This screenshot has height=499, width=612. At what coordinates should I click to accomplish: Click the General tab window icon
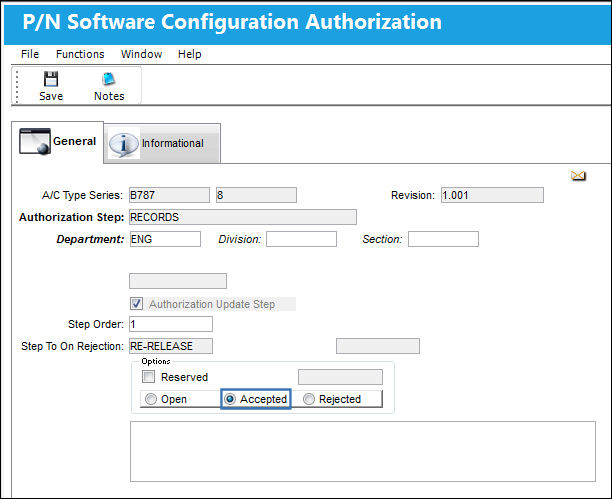pyautogui.click(x=35, y=141)
